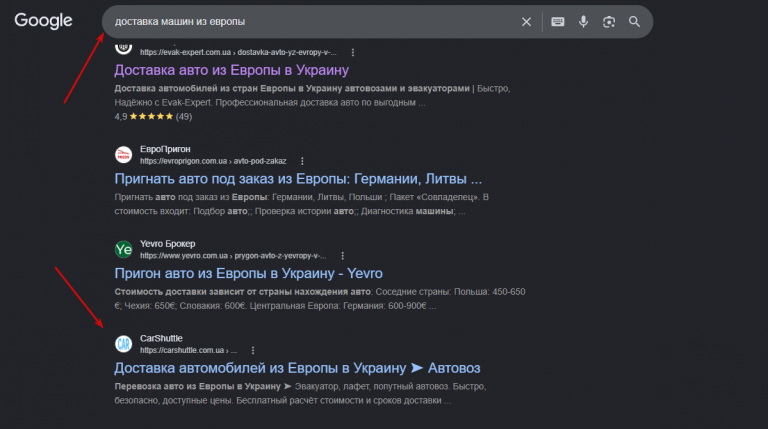Click the 'Yevro Брокер' site name

pyautogui.click(x=168, y=243)
